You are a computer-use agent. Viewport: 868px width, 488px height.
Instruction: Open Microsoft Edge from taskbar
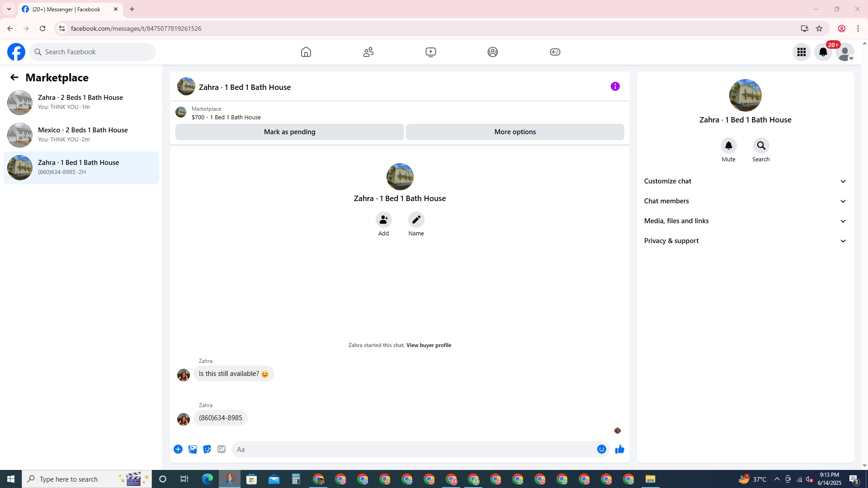(x=208, y=479)
